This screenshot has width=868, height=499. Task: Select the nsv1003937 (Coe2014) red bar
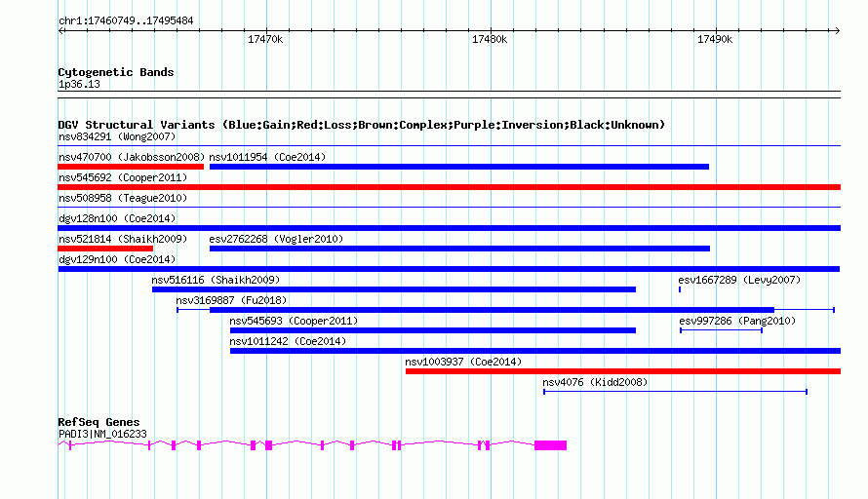(623, 371)
